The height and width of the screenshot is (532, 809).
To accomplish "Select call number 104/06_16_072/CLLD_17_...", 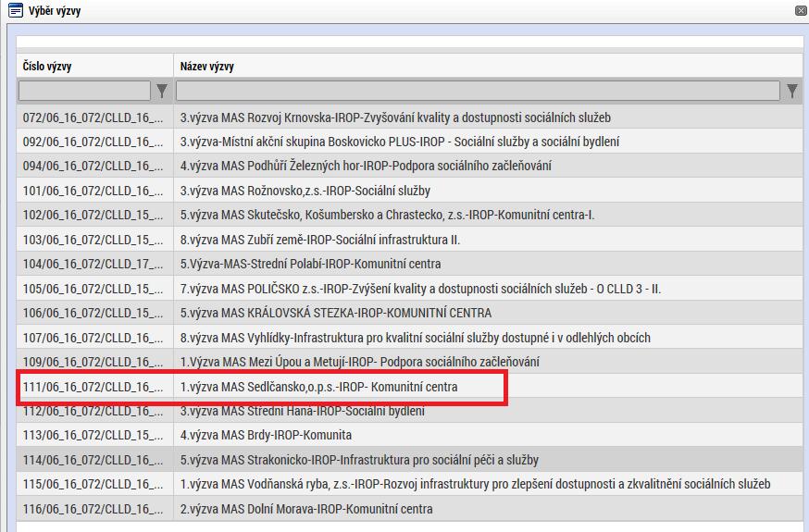I will click(93, 264).
